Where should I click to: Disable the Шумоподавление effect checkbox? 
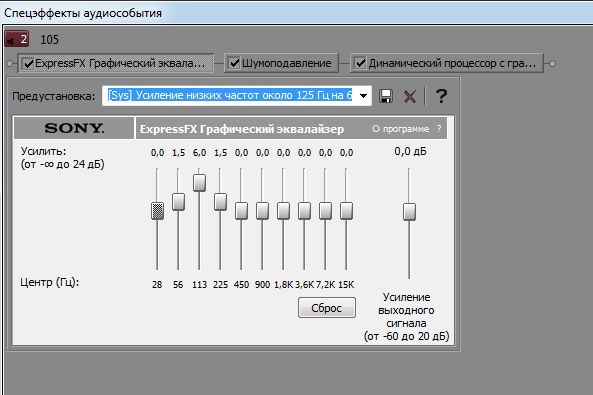click(234, 63)
